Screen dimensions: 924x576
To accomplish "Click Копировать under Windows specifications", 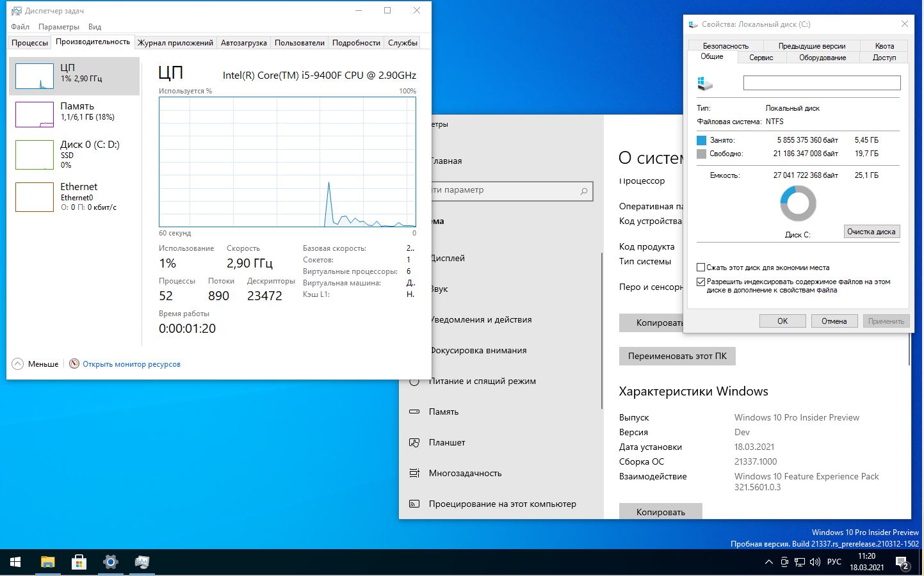I will tap(661, 511).
